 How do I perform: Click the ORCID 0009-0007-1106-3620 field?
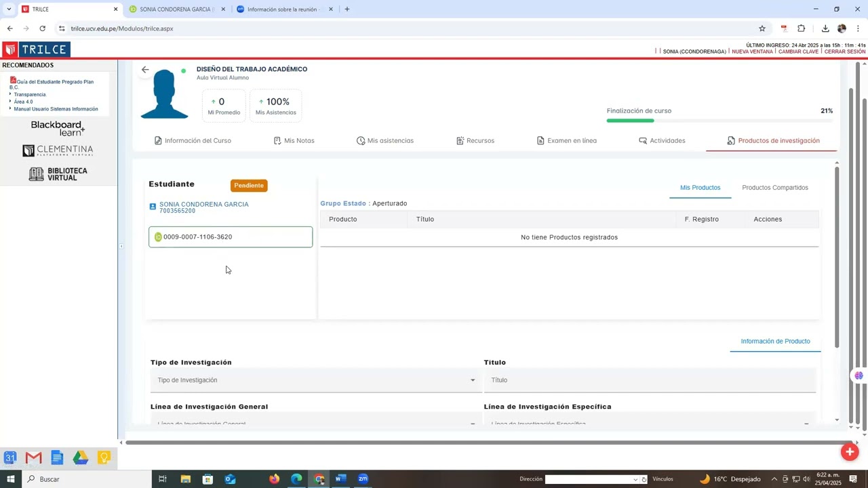pos(231,237)
